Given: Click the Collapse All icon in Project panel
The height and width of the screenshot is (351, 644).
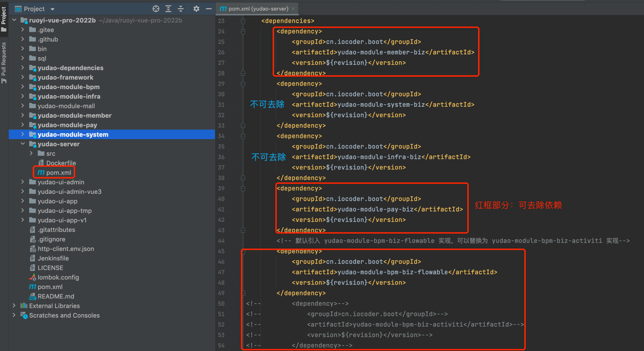Looking at the screenshot, I should [x=181, y=9].
